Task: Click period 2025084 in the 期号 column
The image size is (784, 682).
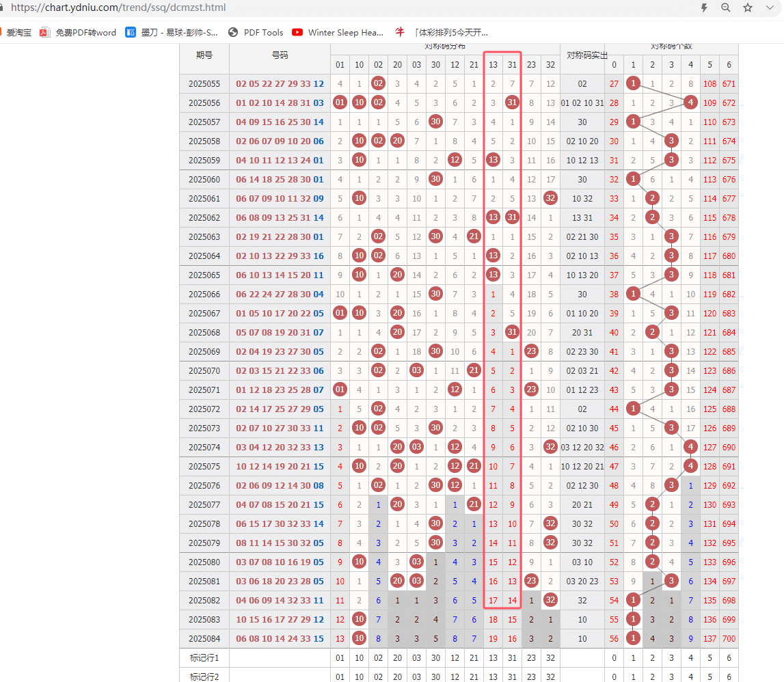Action: 204,639
